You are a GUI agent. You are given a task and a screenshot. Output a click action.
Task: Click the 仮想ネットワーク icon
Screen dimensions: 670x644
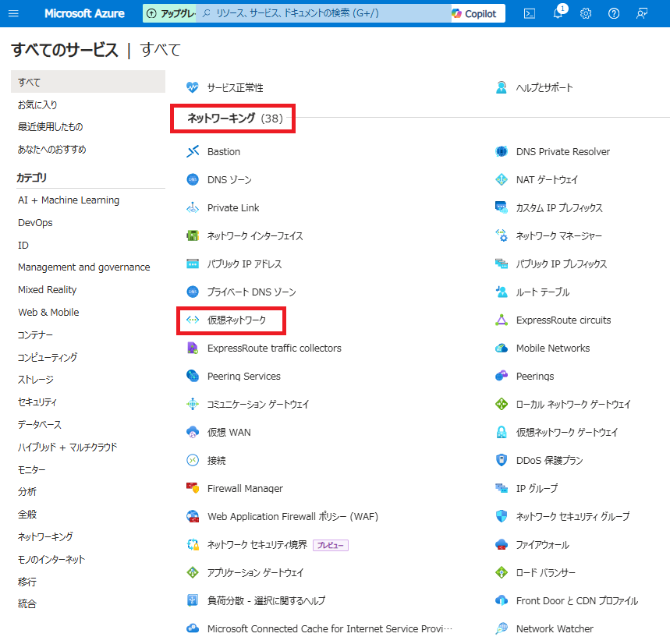pos(193,320)
